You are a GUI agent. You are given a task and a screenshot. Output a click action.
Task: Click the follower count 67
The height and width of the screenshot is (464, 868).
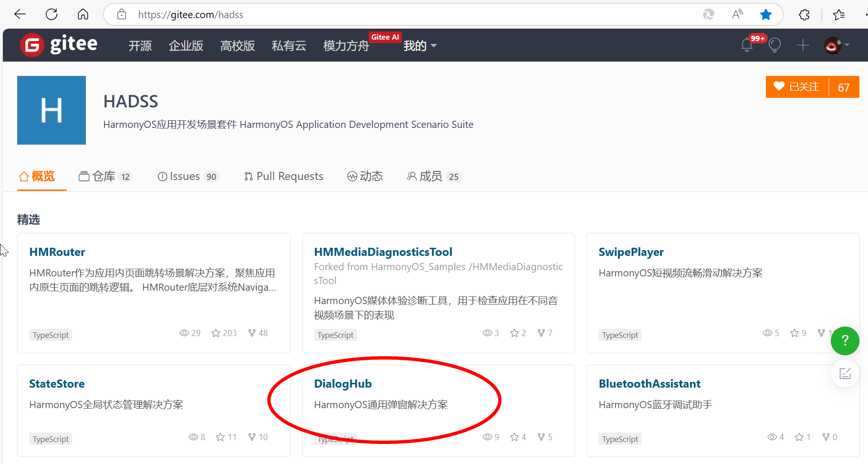(x=844, y=87)
